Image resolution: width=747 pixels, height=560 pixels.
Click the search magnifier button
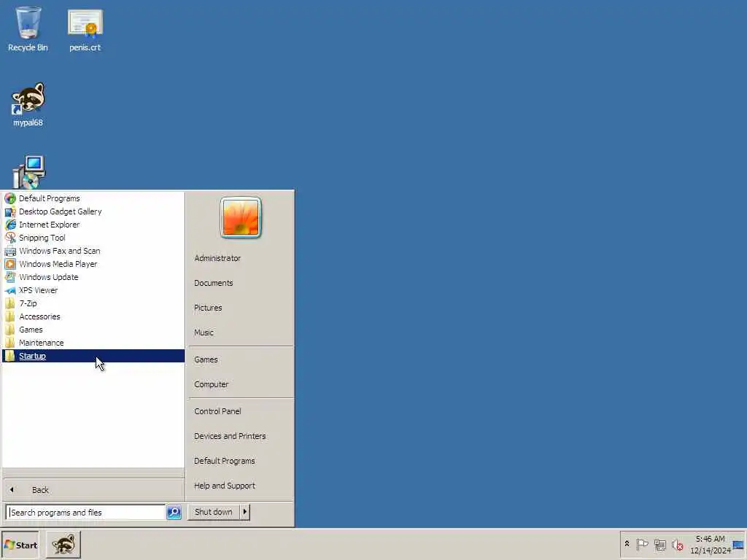(x=174, y=513)
